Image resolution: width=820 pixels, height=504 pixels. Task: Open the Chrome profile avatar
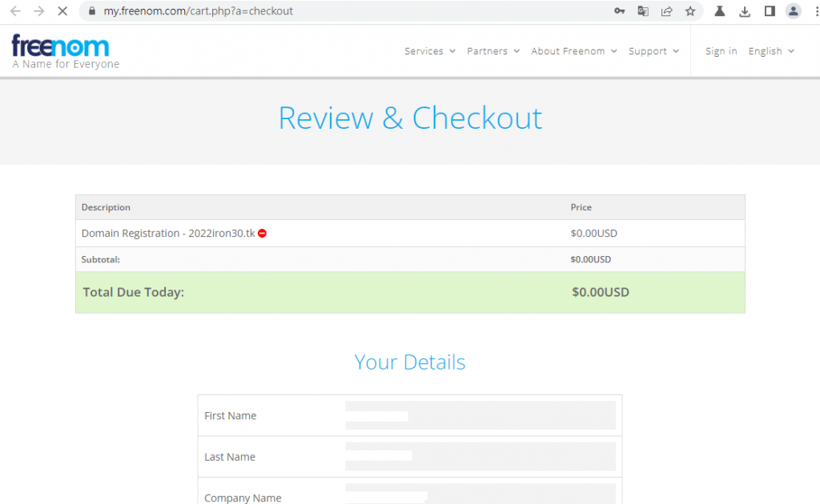click(794, 11)
